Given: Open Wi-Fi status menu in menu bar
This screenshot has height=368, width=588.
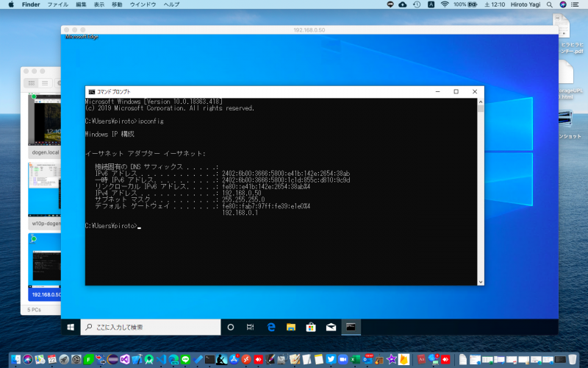Looking at the screenshot, I should pos(445,4).
